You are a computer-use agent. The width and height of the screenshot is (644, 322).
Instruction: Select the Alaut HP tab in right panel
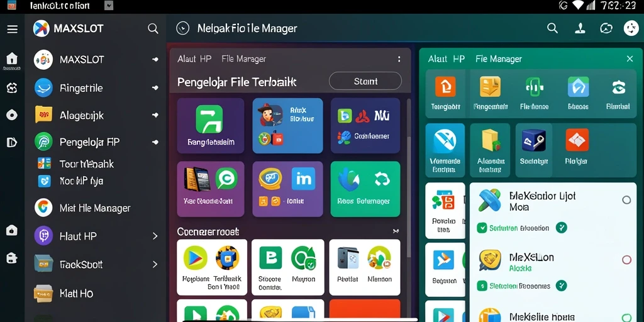click(446, 58)
